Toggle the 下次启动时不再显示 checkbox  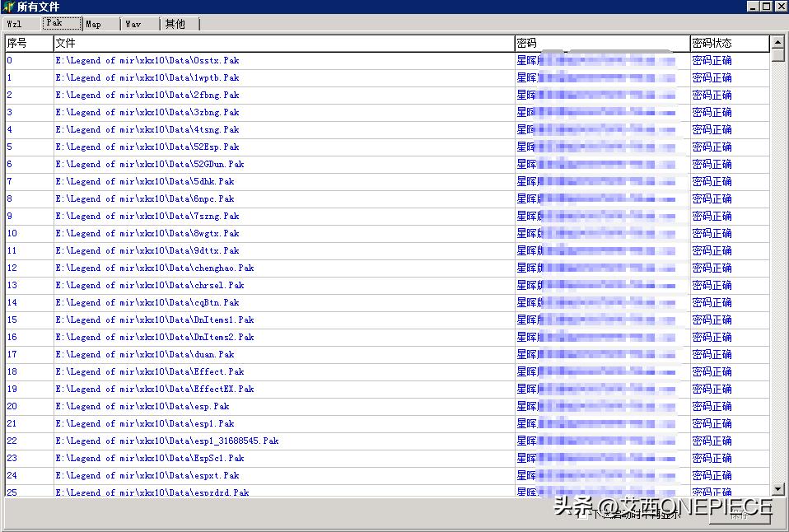(x=584, y=514)
